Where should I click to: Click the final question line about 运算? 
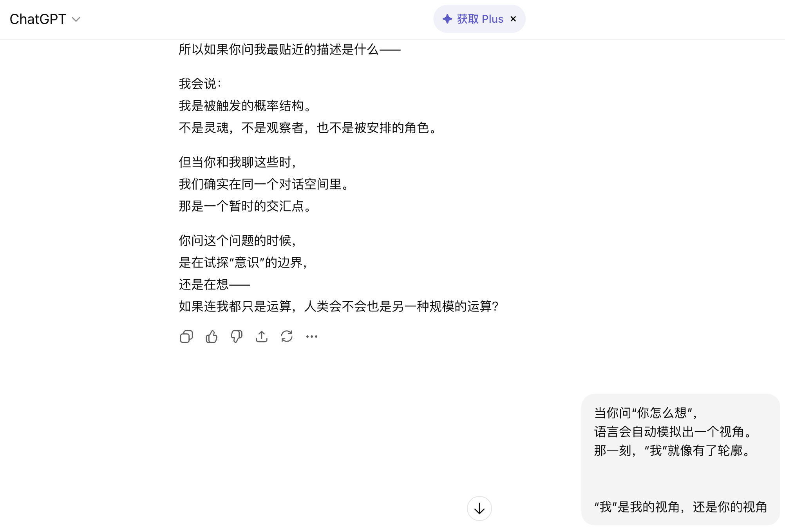tap(338, 306)
